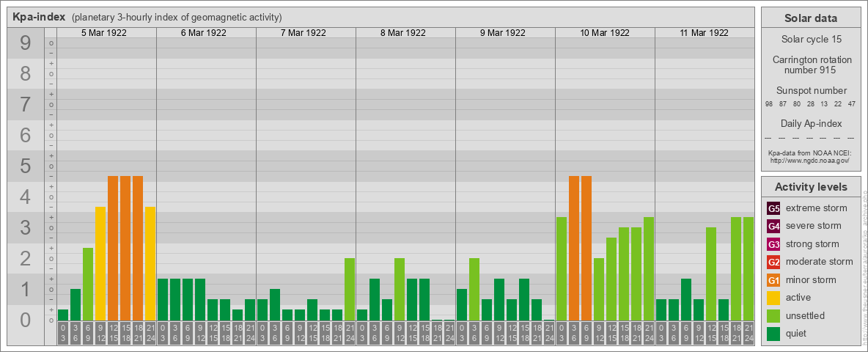Click the 5 Mar 12-15 orange bar
This screenshot has height=352, width=868.
tap(113, 248)
